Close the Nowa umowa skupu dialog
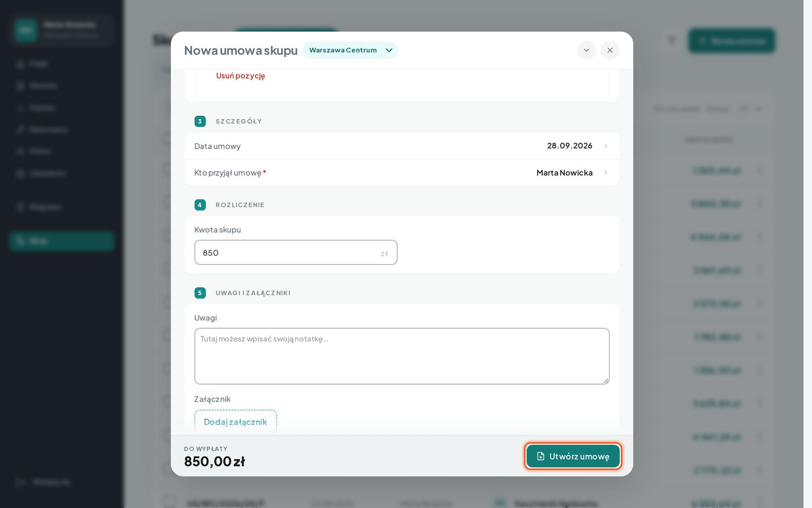Screen dimensions: 812x508 [x=610, y=50]
